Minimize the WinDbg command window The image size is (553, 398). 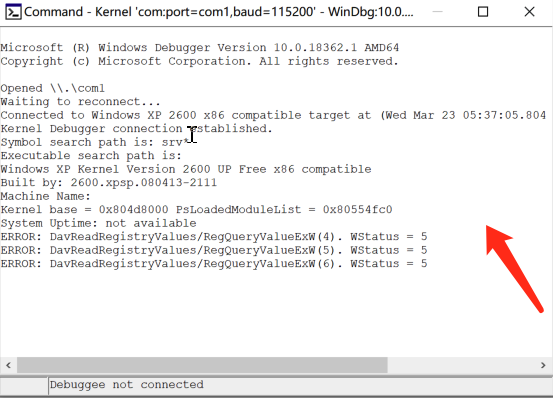437,12
